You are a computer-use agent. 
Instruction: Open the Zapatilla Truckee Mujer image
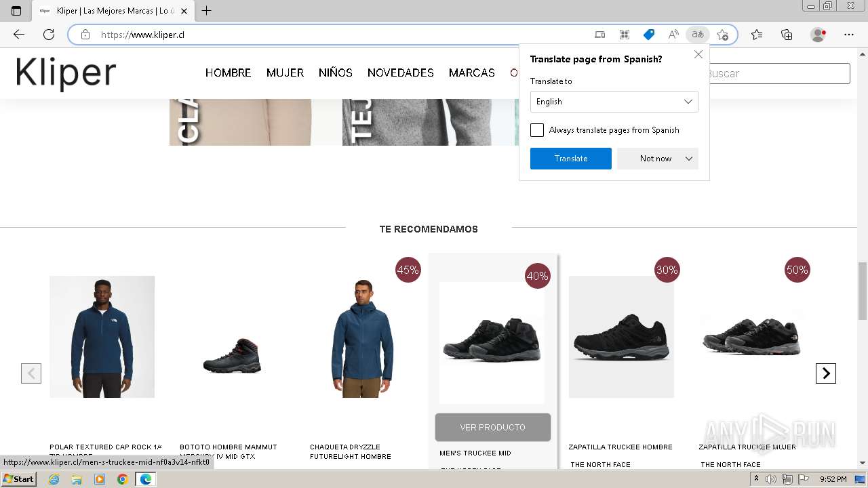pyautogui.click(x=751, y=337)
